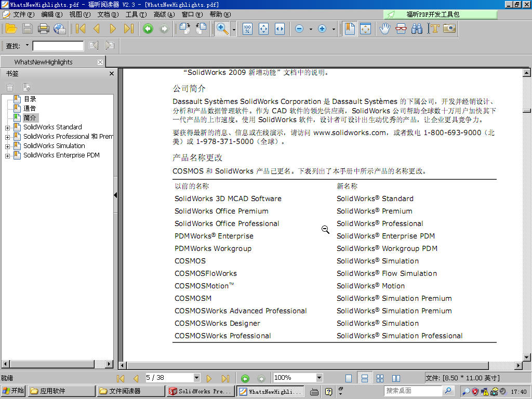Viewport: 532px width, 399px height.
Task: Click 'COSMOSFloWorks' cell in the table
Action: point(206,273)
